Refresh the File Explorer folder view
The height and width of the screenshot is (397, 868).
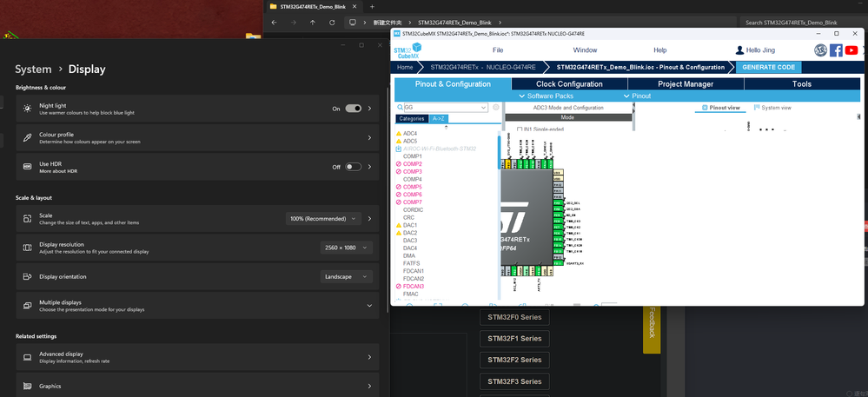(332, 23)
